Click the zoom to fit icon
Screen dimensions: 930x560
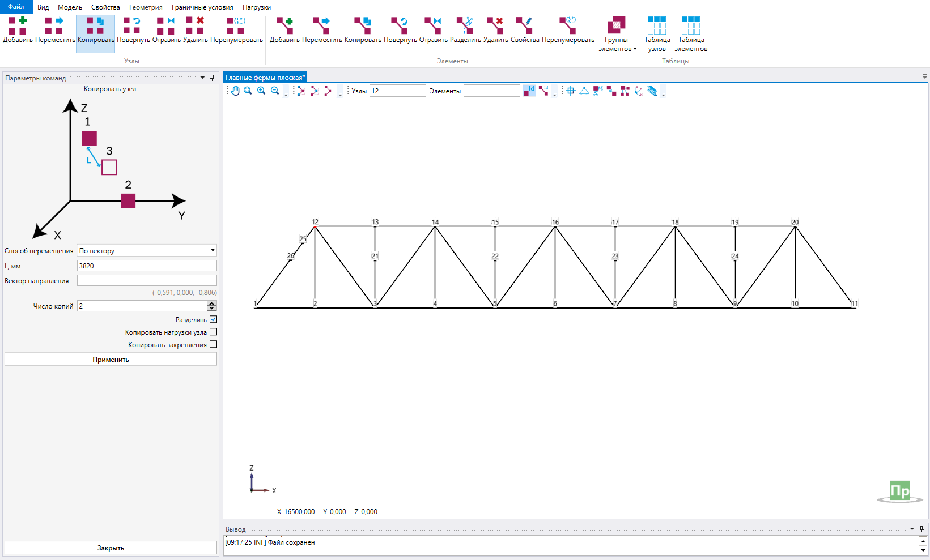pyautogui.click(x=248, y=91)
